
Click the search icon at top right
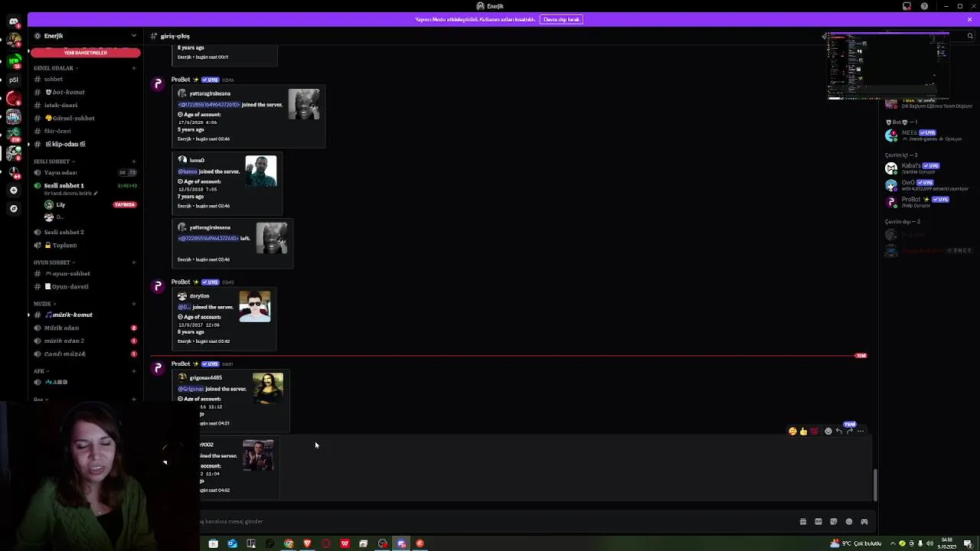pos(970,36)
